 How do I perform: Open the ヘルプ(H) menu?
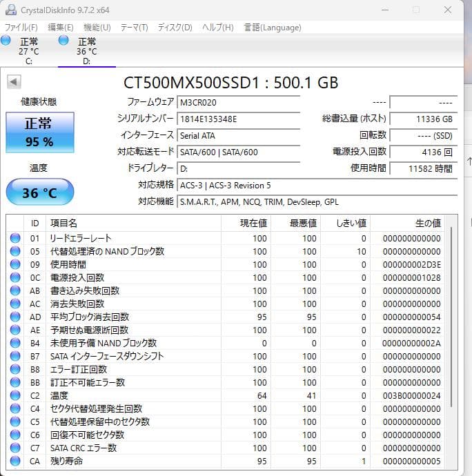tap(218, 28)
